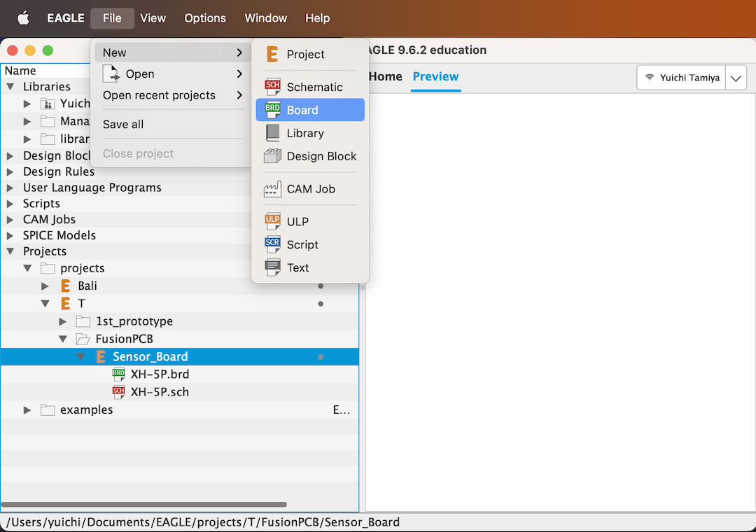Image resolution: width=756 pixels, height=532 pixels.
Task: Click the XH-5P.brd board file icon
Action: (118, 374)
